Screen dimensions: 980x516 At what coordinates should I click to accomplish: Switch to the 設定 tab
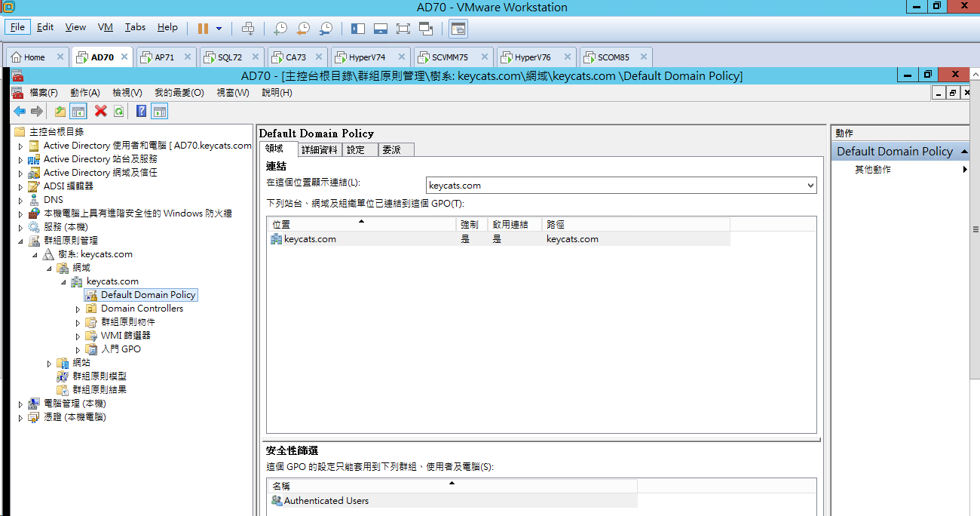coord(359,149)
